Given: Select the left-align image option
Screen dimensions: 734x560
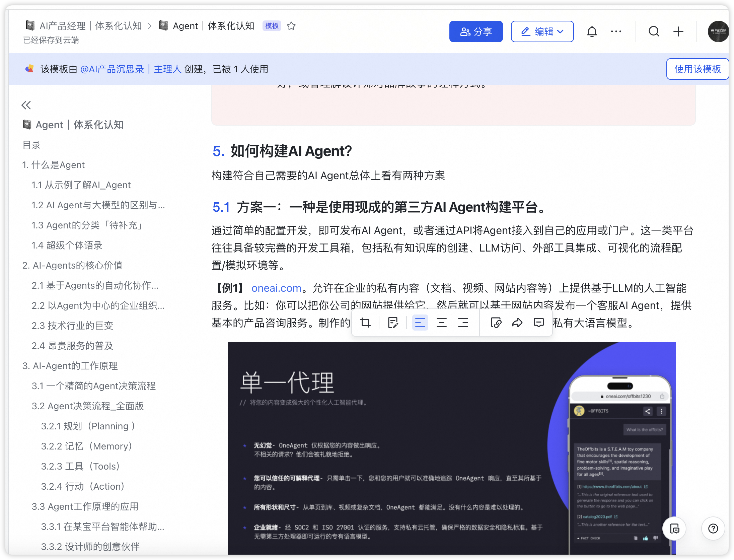Looking at the screenshot, I should click(x=420, y=323).
